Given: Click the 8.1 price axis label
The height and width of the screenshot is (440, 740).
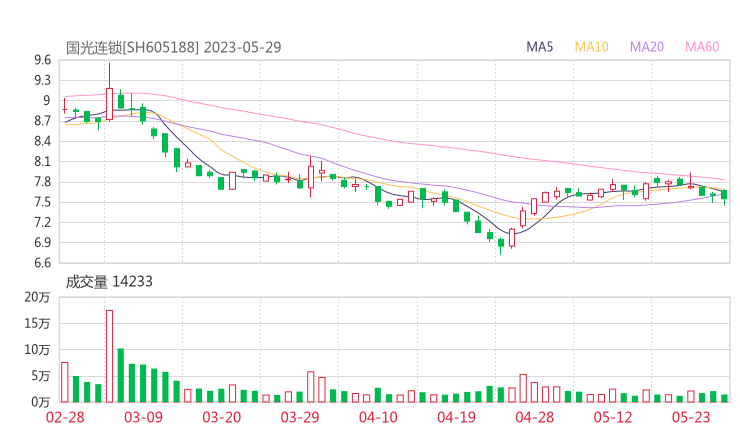Looking at the screenshot, I should point(42,161).
